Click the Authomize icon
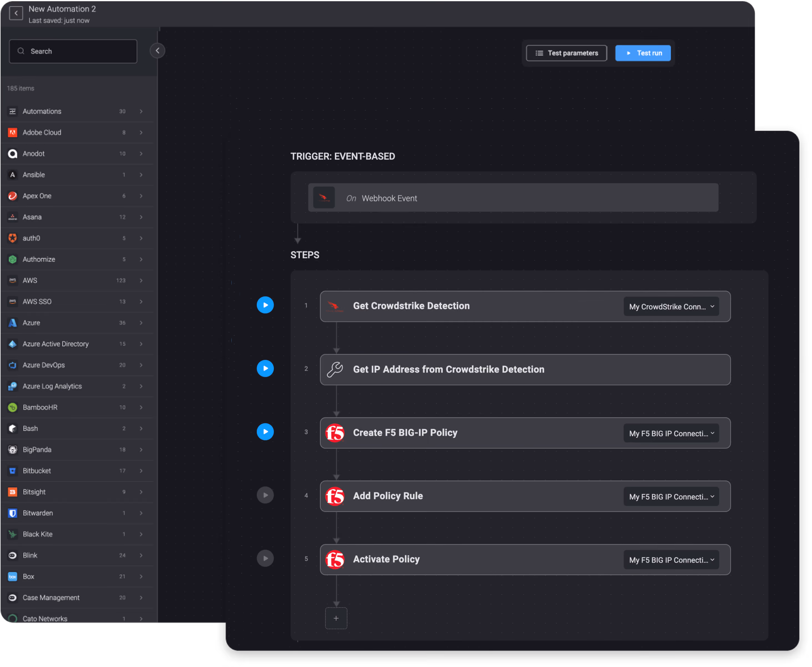The height and width of the screenshot is (667, 812). [13, 259]
